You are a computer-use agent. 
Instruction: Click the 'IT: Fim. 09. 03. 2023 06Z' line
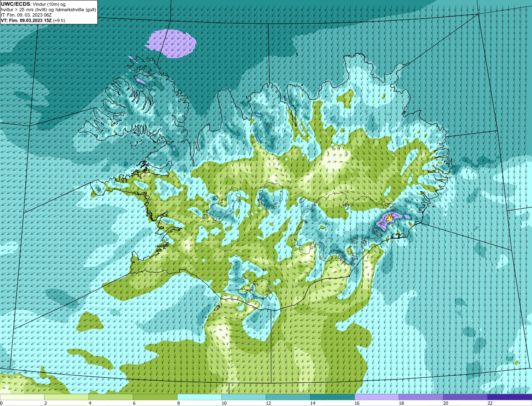[26, 15]
